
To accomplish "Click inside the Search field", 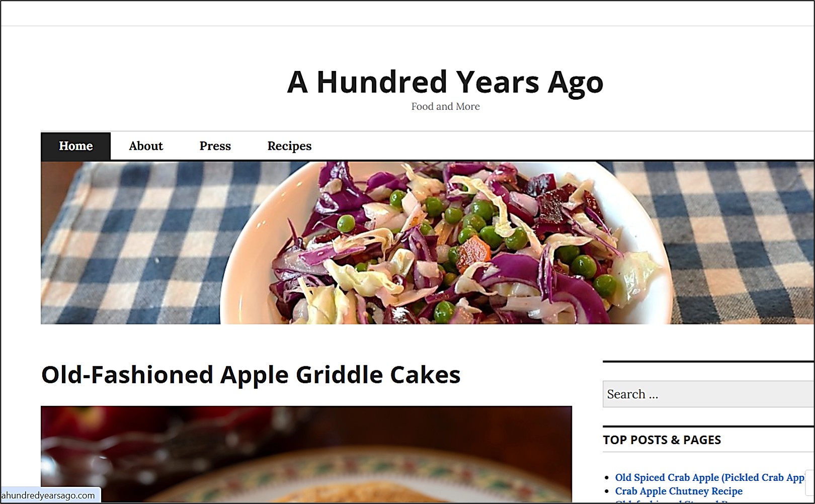I will 704,394.
